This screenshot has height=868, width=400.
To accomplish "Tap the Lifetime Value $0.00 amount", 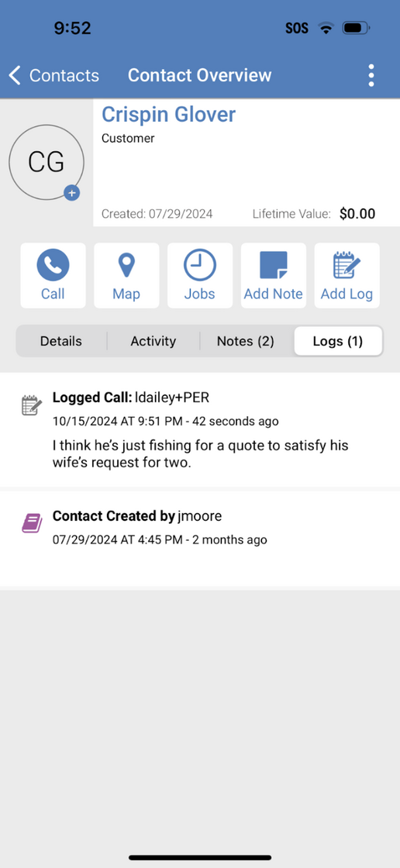I will pos(357,214).
